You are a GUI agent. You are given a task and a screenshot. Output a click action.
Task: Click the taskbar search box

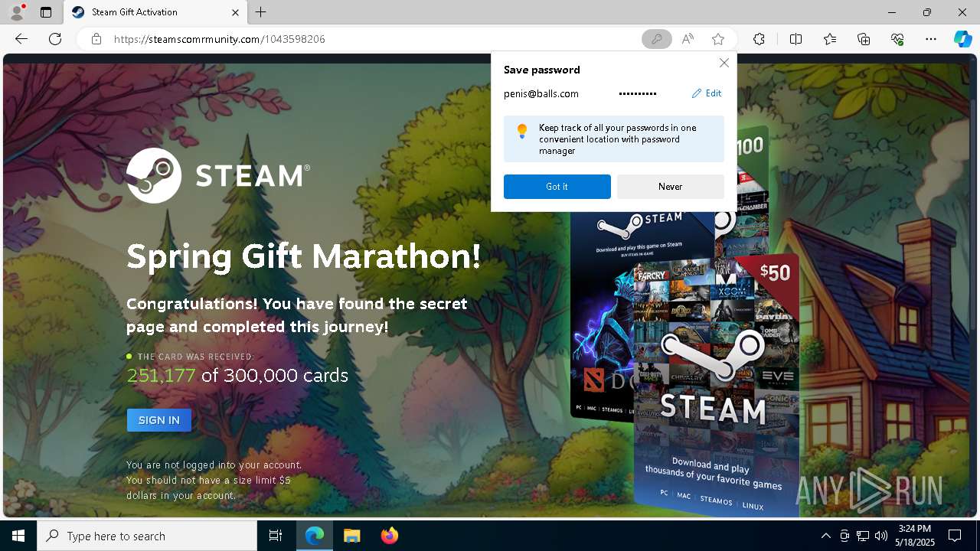pyautogui.click(x=147, y=536)
